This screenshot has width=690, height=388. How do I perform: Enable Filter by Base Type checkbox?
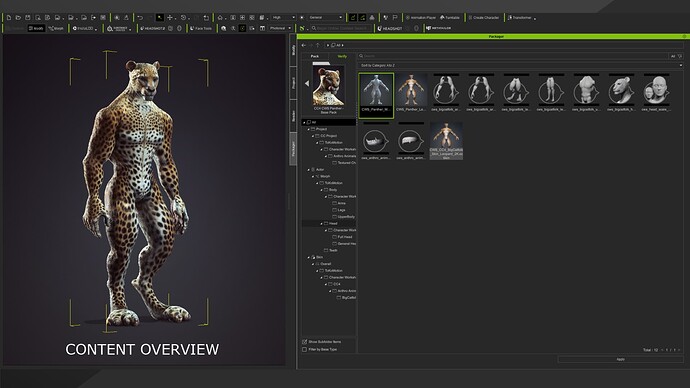305,349
